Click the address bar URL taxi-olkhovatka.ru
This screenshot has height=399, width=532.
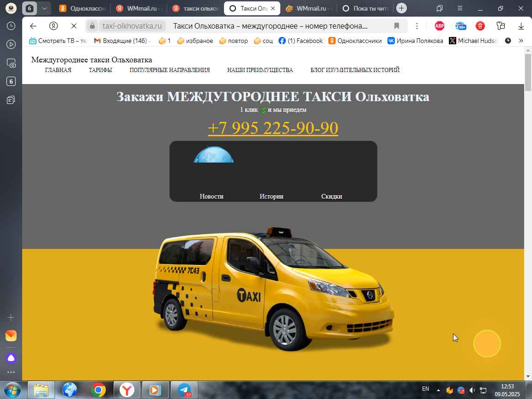coord(132,26)
